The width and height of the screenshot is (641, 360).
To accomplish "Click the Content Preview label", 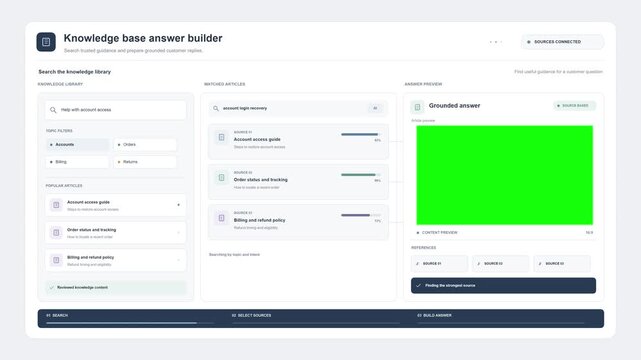I will coord(439,233).
